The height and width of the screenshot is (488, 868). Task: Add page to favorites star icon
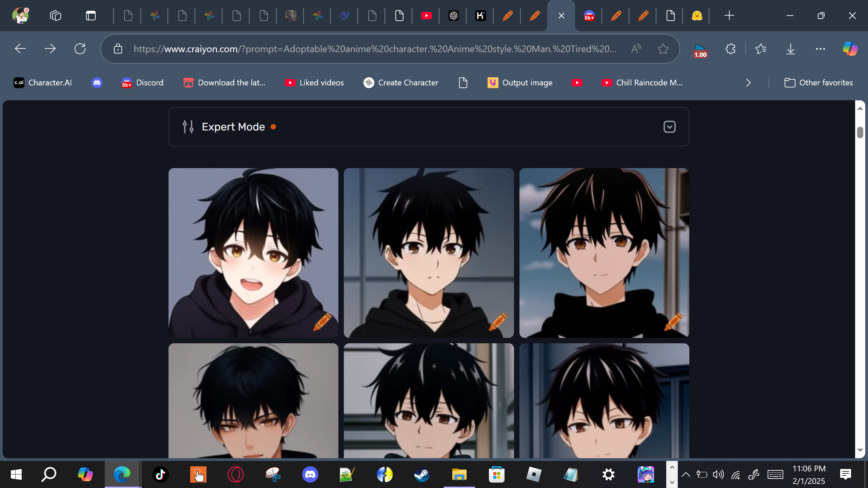(663, 49)
